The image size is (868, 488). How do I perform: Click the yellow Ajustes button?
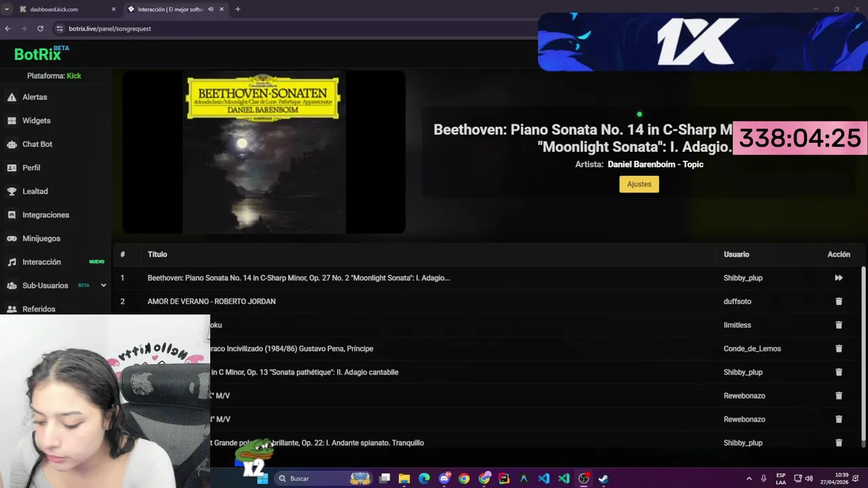point(639,184)
